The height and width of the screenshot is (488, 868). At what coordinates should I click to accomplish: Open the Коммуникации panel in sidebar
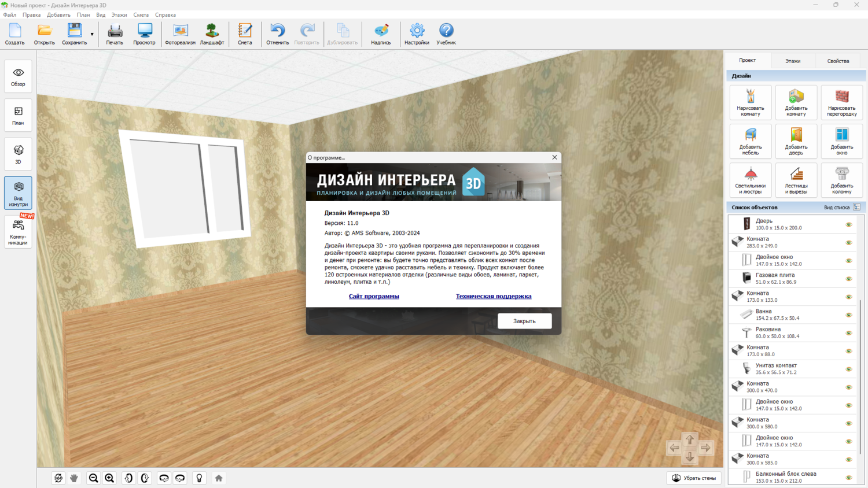coord(18,232)
